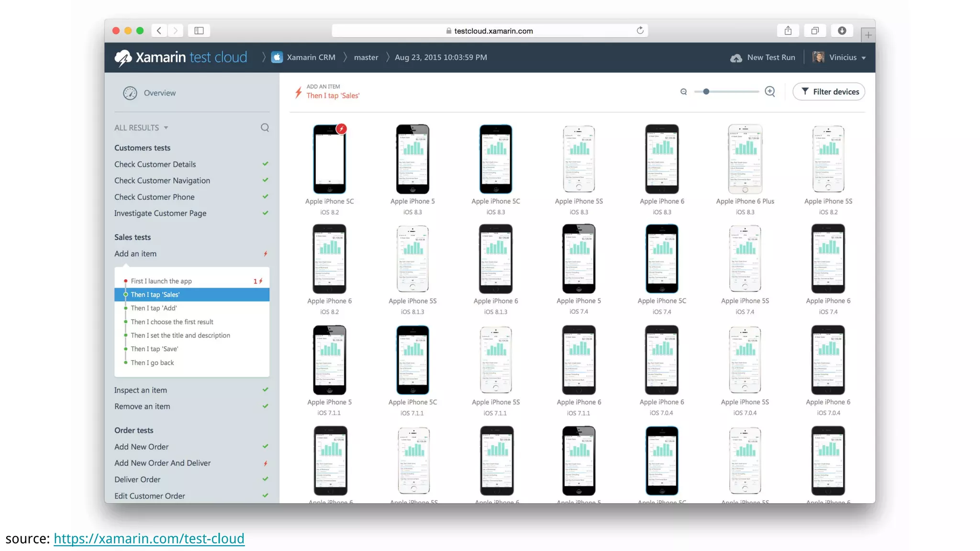Open iPhone 5C iOS 8.2 screenshot

pos(329,159)
